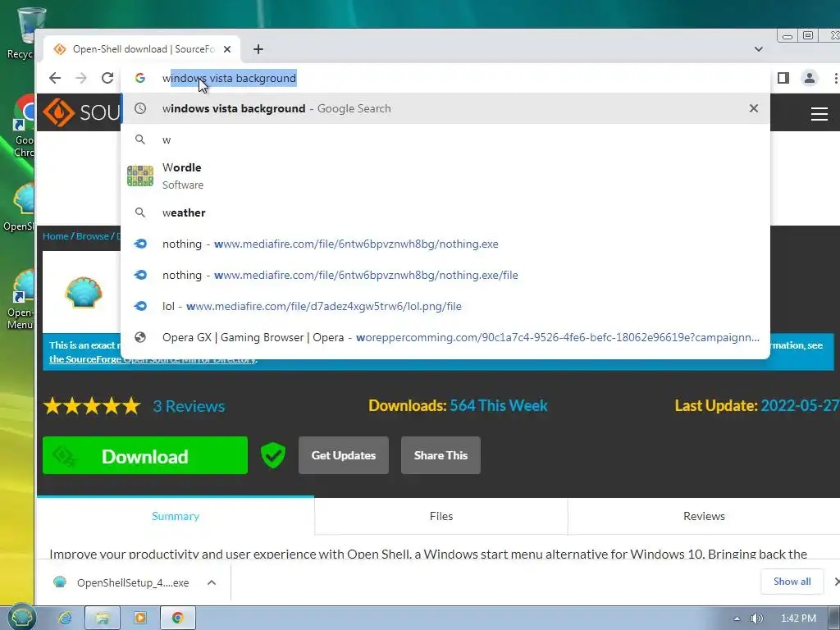
Task: Reload the page with the refresh icon
Action: pyautogui.click(x=107, y=78)
